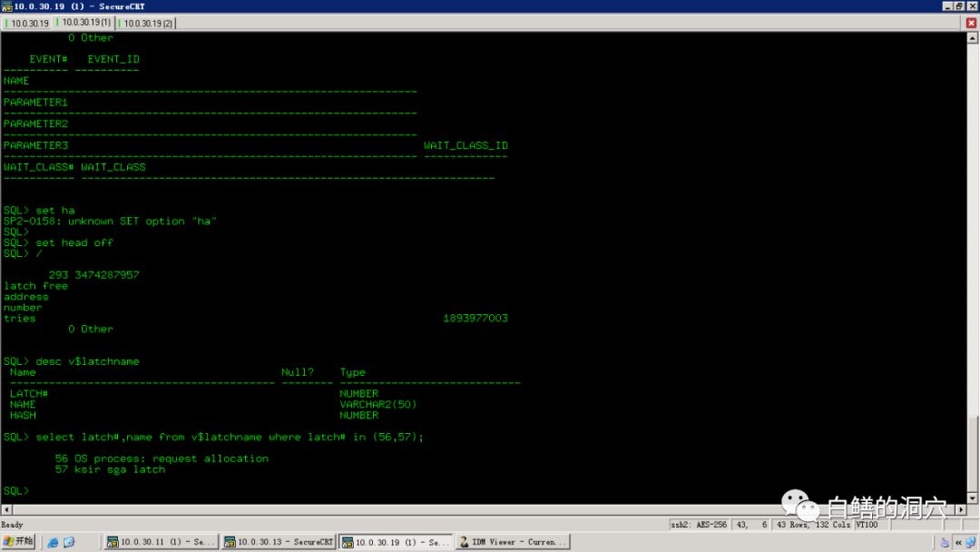Click the "latch free" output line
This screenshot has height=552, width=980.
(35, 286)
